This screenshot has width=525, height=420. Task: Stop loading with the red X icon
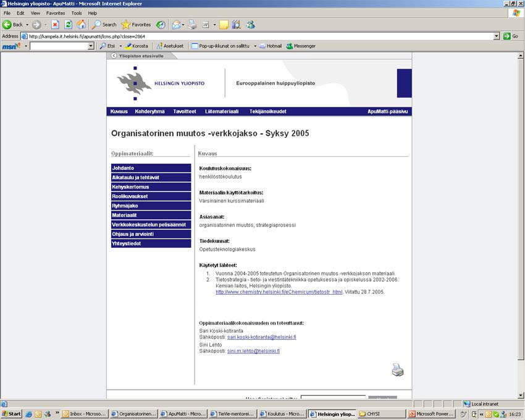tap(55, 25)
